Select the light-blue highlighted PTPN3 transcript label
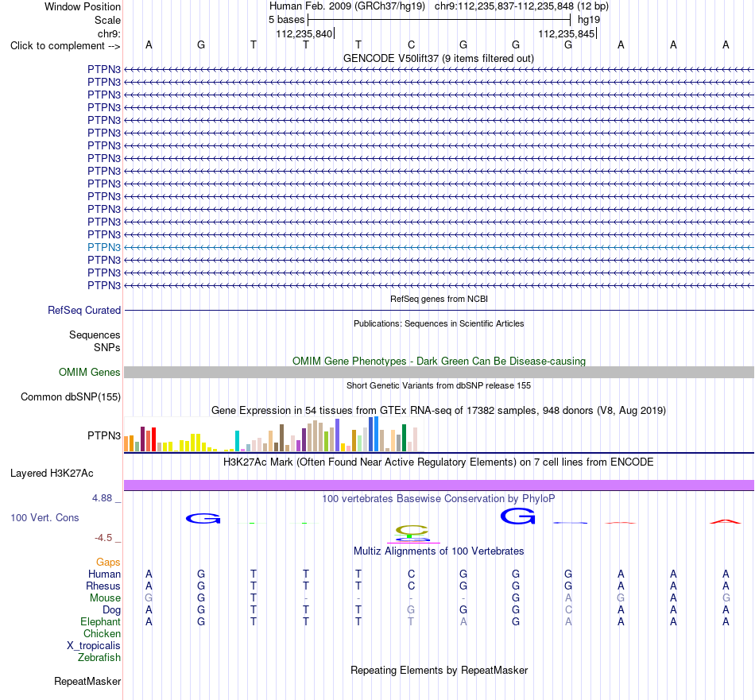Viewport: 755px width, 700px height. pyautogui.click(x=104, y=247)
